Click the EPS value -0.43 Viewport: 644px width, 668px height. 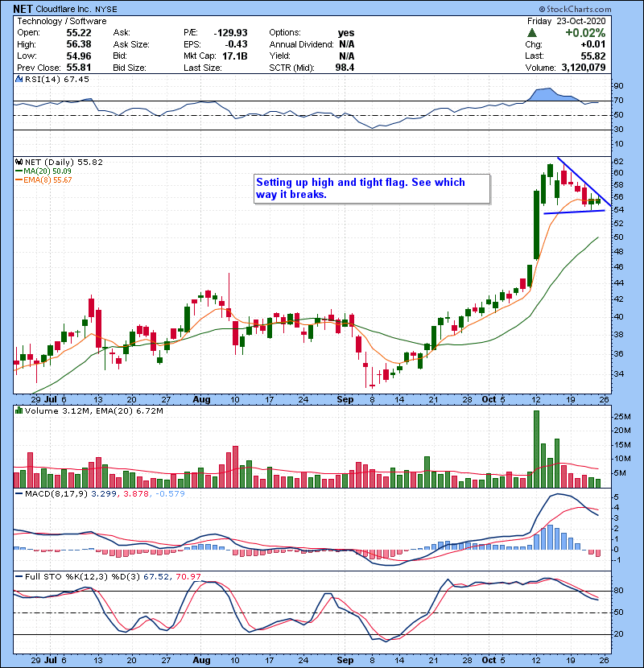[x=237, y=44]
